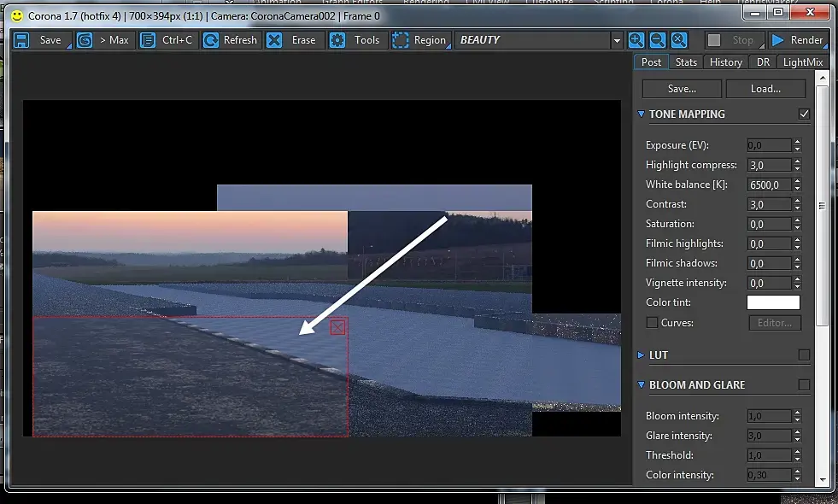Click the Filmic shadows value field
Viewport: 838px width, 504px height.
pyautogui.click(x=769, y=263)
